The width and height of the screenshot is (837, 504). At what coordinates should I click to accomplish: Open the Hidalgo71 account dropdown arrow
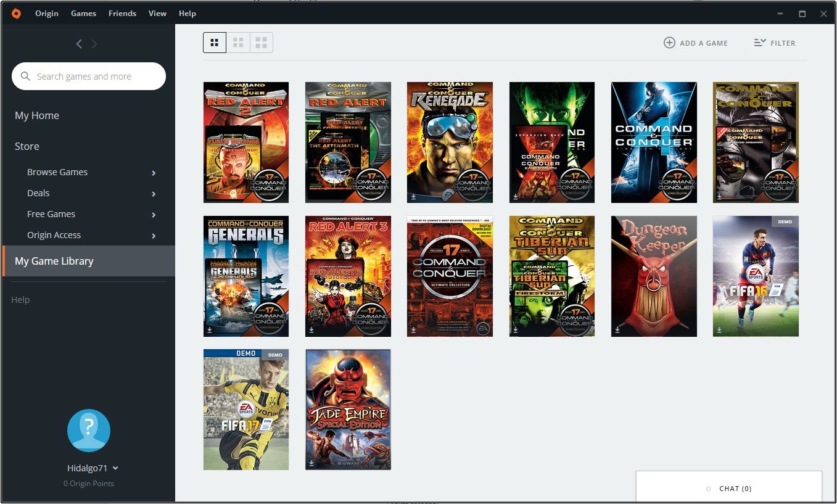point(116,468)
